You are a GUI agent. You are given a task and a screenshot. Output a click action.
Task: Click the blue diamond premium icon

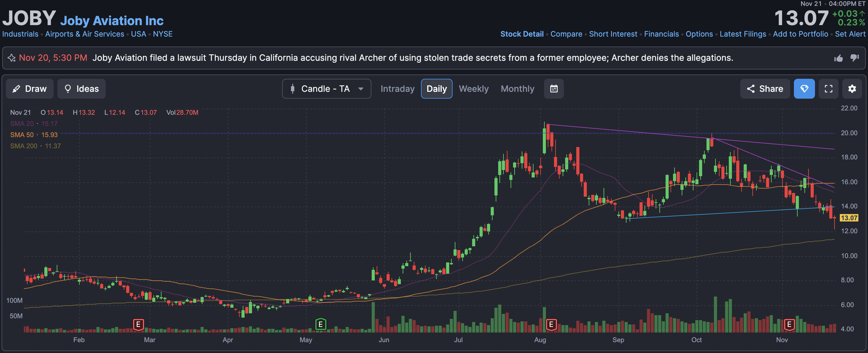pos(804,89)
